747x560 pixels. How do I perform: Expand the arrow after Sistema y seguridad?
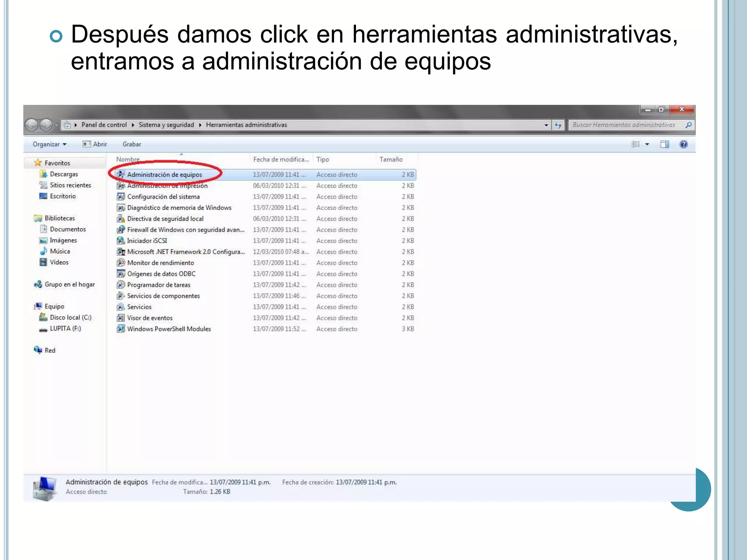tap(200, 125)
